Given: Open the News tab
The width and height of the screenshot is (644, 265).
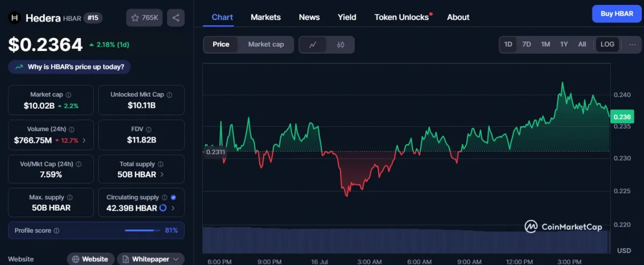Looking at the screenshot, I should [309, 17].
